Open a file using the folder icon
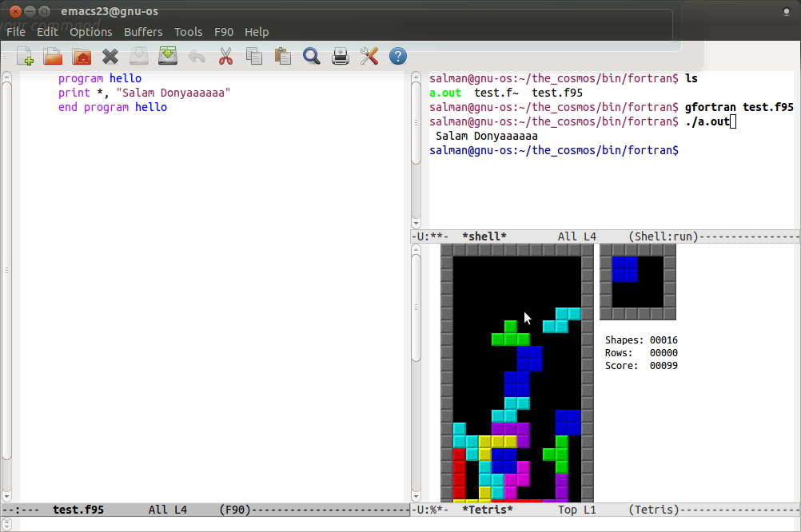Image resolution: width=801 pixels, height=532 pixels. click(53, 56)
